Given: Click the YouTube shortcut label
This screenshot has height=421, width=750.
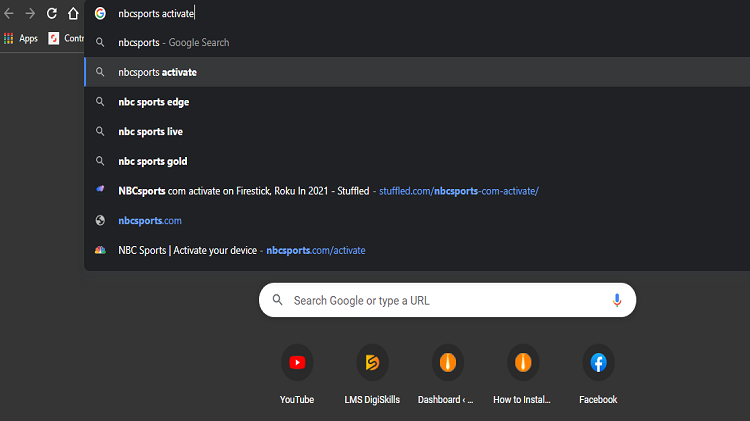Looking at the screenshot, I should pos(297,399).
